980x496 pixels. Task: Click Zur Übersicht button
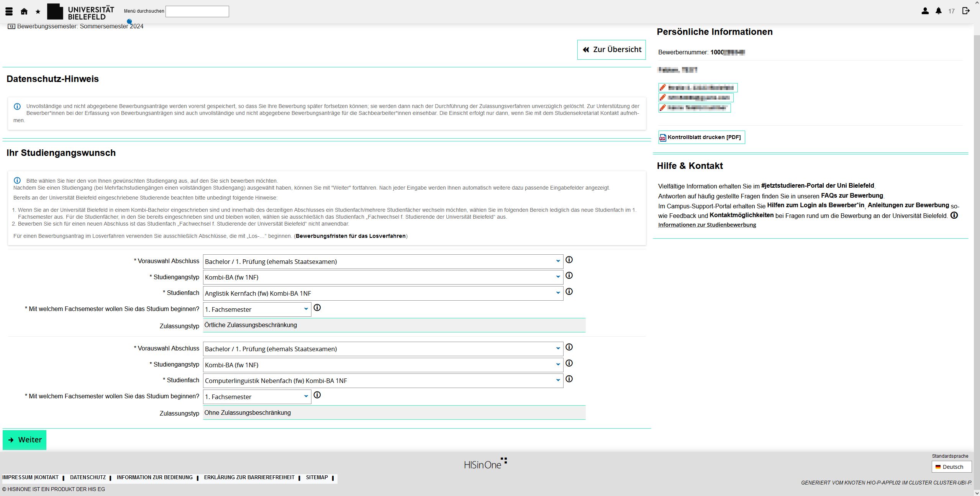click(611, 50)
